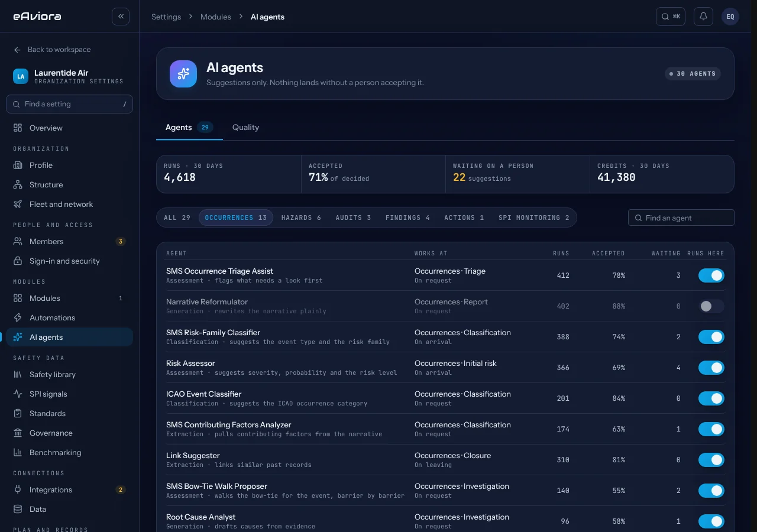This screenshot has width=757, height=532.
Task: Click the Members badge showing 3
Action: [x=121, y=241]
